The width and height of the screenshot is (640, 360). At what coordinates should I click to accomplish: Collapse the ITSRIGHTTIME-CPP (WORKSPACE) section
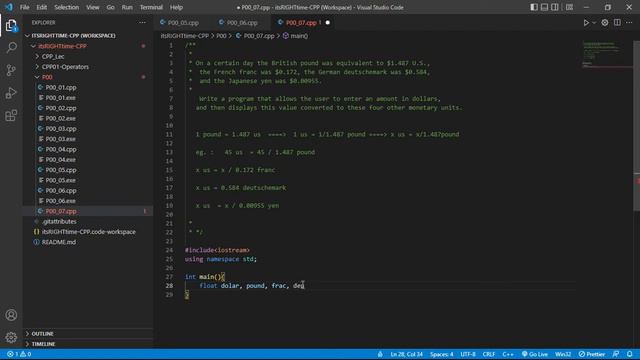88,36
